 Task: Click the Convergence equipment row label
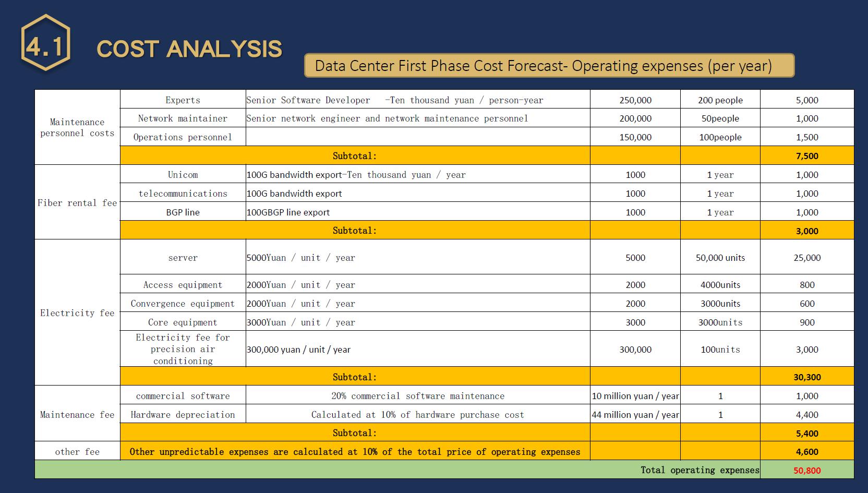click(183, 304)
